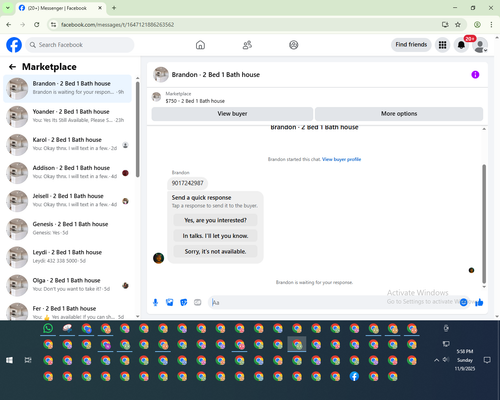Open the GIF picker icon
This screenshot has width=500, height=400.
(198, 302)
